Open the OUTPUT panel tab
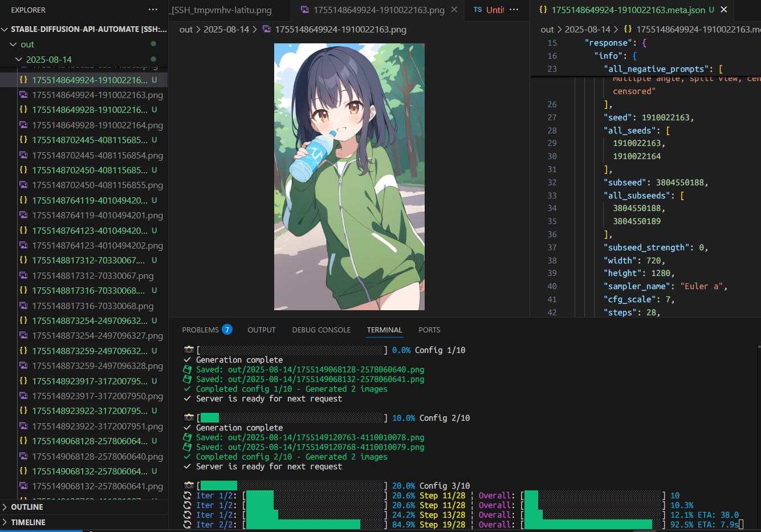 coord(262,330)
